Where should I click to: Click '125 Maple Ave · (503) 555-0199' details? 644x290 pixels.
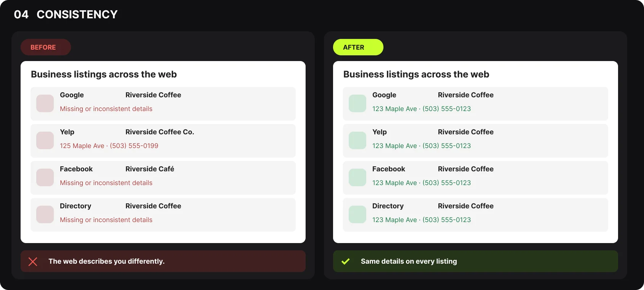click(x=109, y=146)
